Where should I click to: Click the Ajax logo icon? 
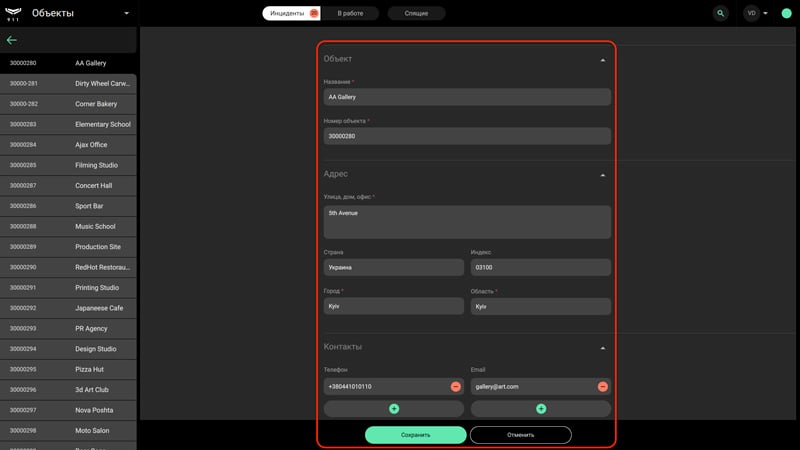coord(13,14)
